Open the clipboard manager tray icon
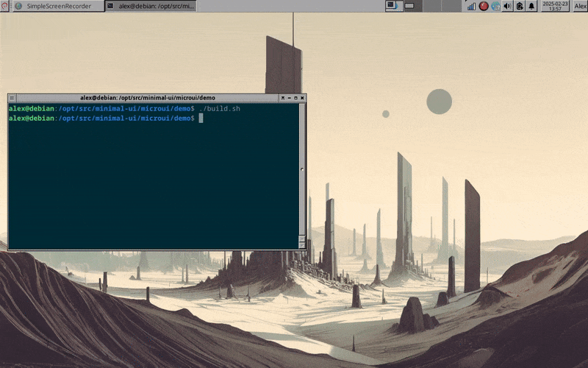The image size is (588, 368). click(x=520, y=6)
